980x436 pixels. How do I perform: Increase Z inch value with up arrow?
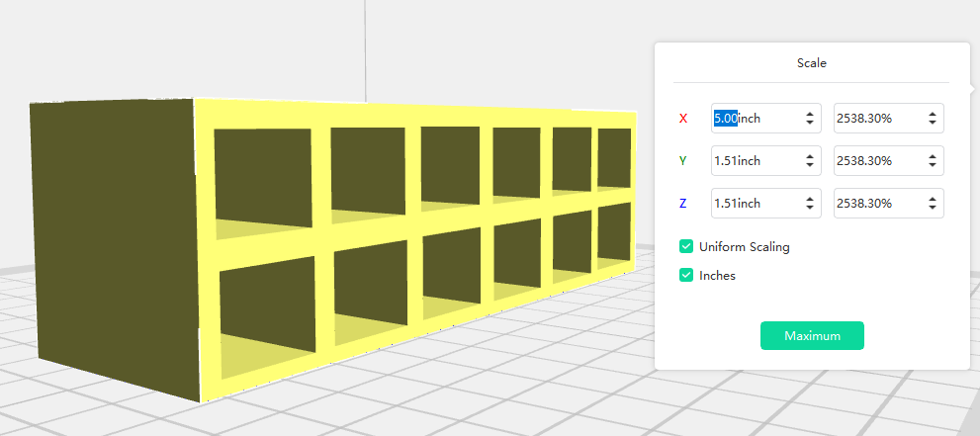coord(810,199)
